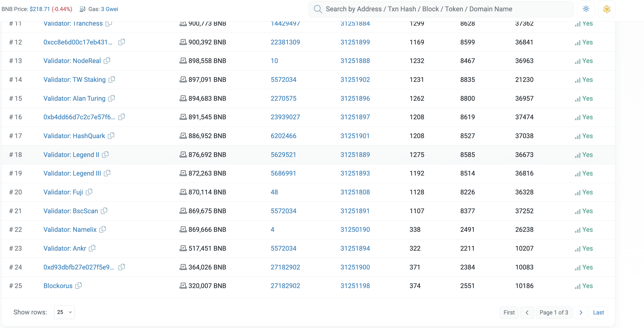Click search magnifier icon
644x328 pixels.
click(318, 9)
